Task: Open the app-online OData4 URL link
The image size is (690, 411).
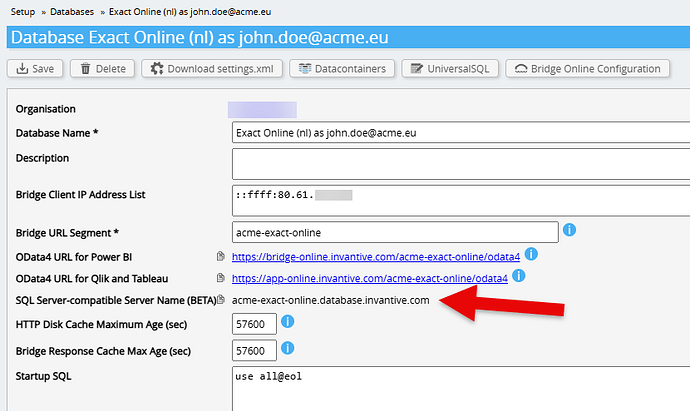Action: click(x=370, y=278)
